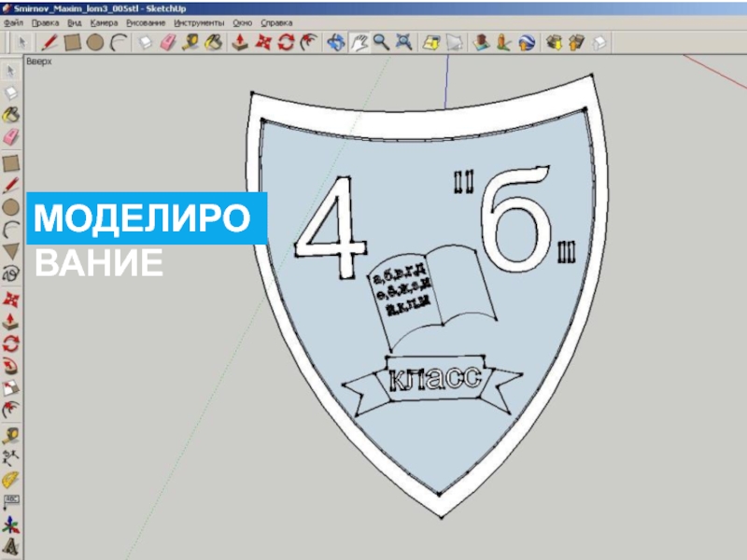Pick the Line pencil tool in horizontal toolbar
The height and width of the screenshot is (560, 747).
point(49,43)
